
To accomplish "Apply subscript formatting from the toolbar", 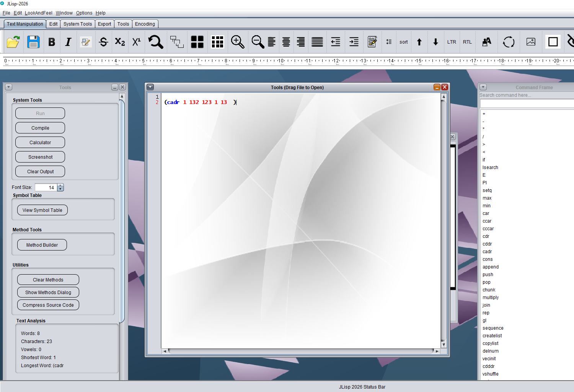I will click(120, 42).
